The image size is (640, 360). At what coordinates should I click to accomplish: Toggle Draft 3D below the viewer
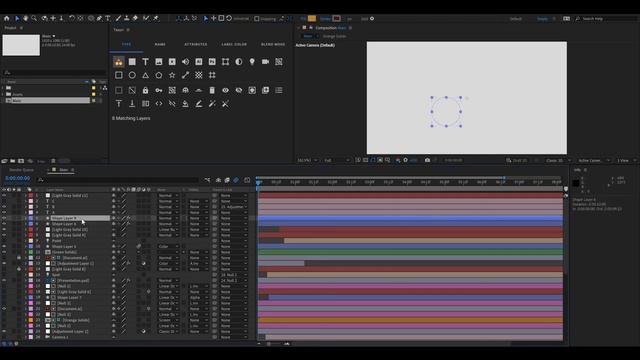pyautogui.click(x=517, y=160)
